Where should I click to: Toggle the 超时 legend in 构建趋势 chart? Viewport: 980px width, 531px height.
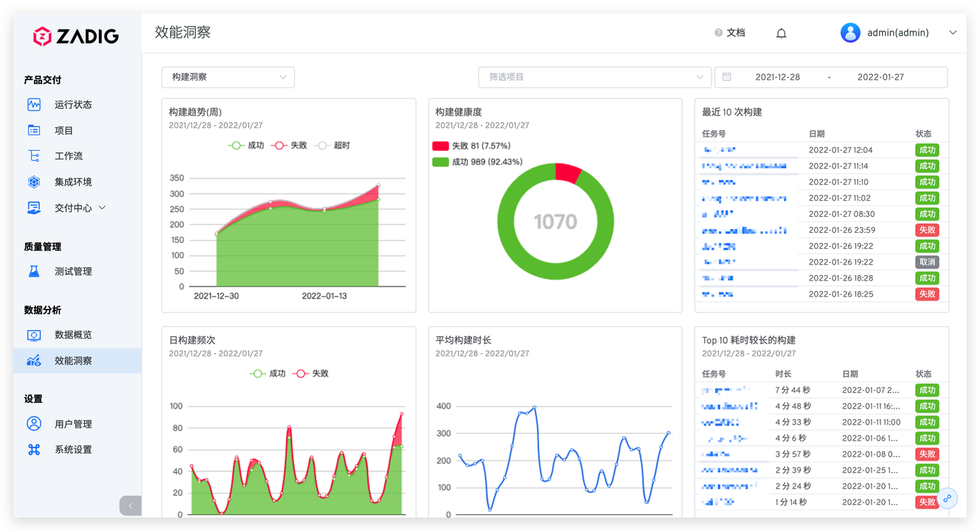[332, 146]
